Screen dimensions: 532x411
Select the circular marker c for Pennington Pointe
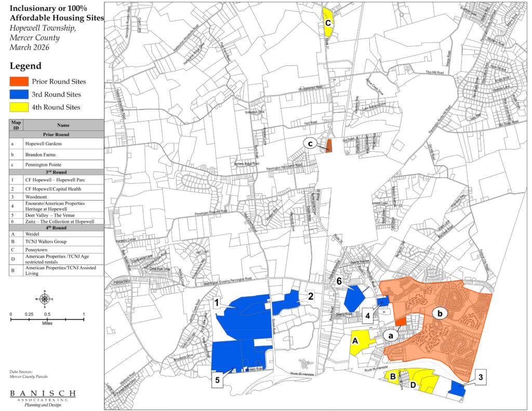(311, 143)
